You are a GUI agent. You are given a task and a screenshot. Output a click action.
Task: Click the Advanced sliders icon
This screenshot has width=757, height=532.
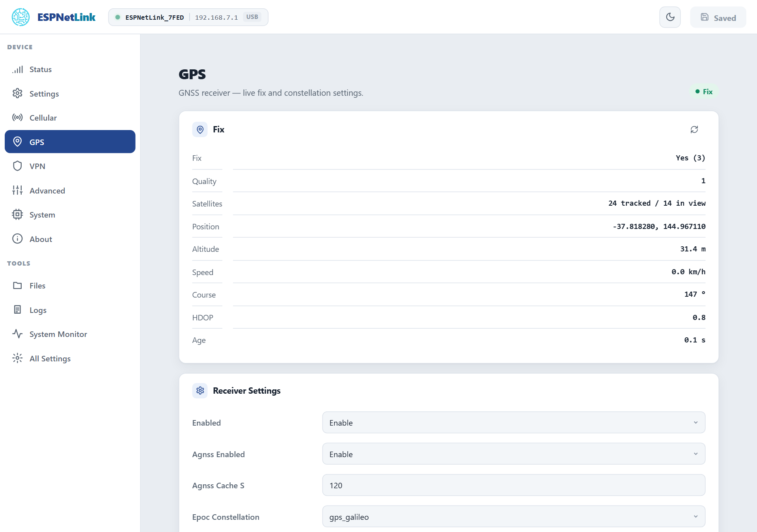pos(17,190)
